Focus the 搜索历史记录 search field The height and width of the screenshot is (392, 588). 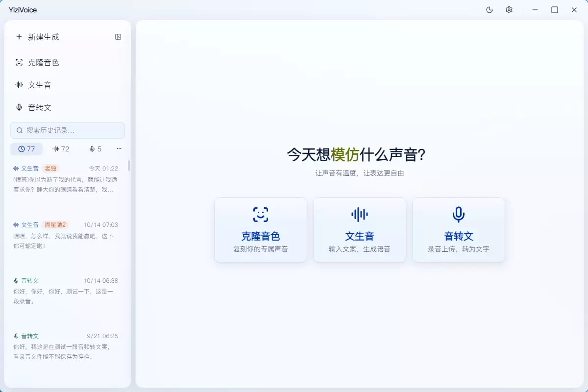(68, 130)
